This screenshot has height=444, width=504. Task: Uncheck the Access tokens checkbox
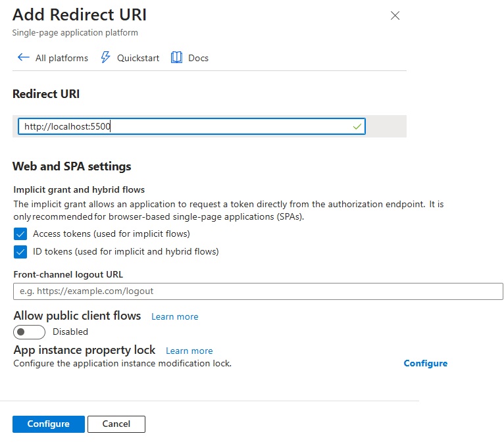click(20, 234)
